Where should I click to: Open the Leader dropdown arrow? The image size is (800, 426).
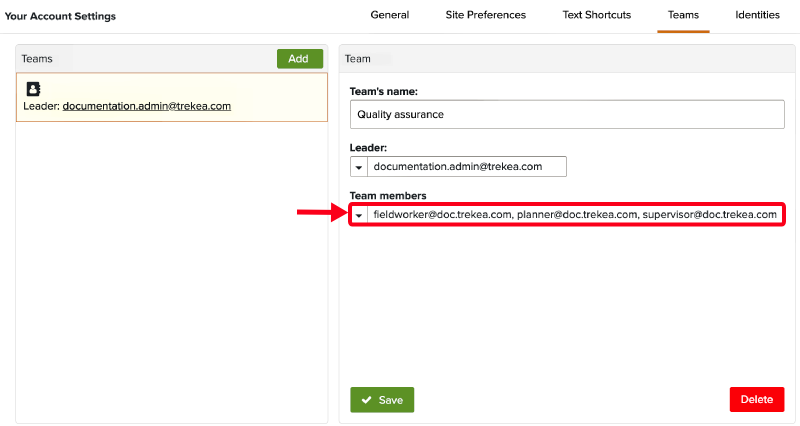coord(359,167)
